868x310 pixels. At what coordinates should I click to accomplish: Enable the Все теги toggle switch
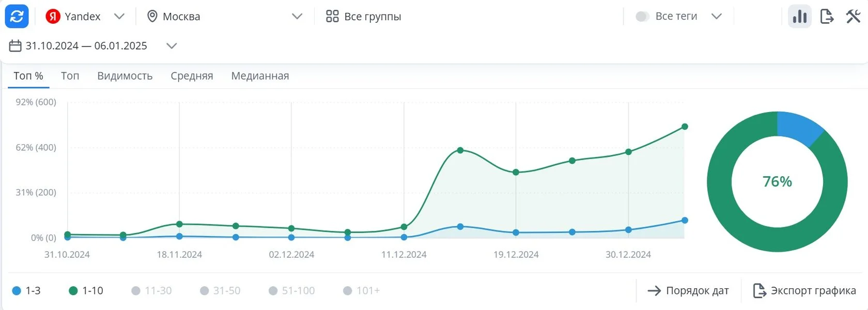tap(642, 17)
